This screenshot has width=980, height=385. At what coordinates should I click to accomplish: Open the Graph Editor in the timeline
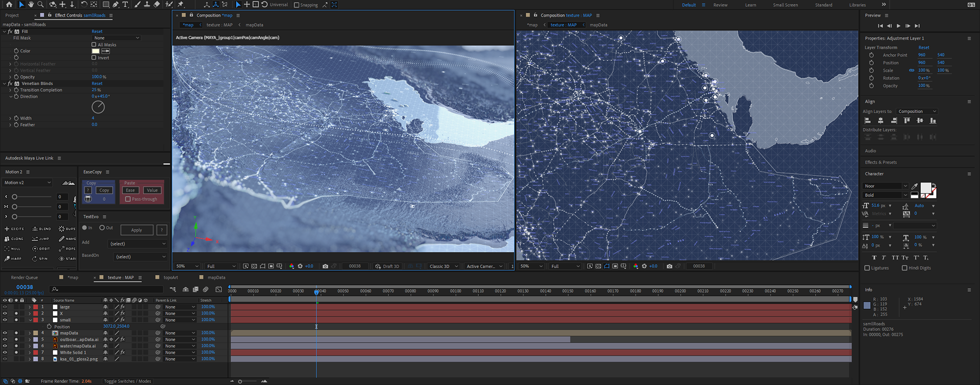pos(219,290)
